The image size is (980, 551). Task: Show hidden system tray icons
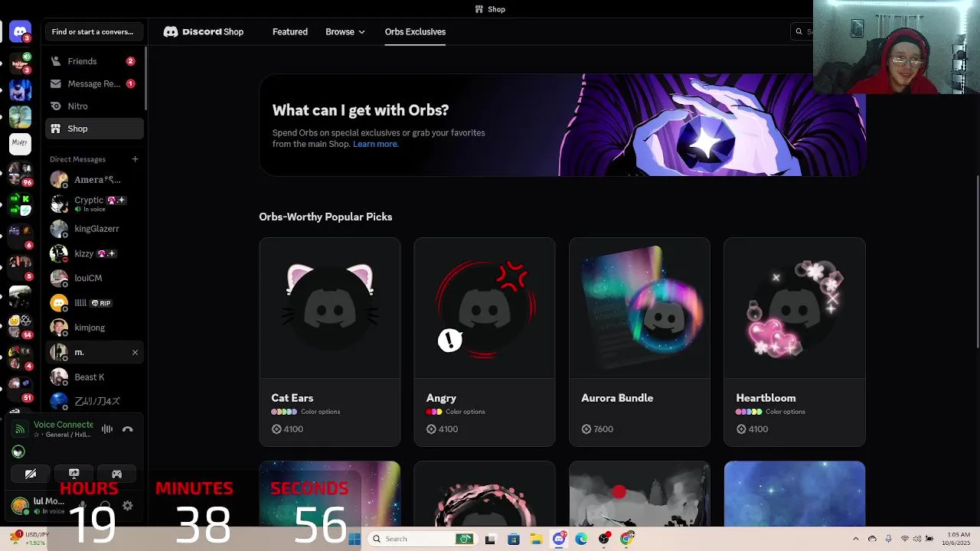(856, 539)
